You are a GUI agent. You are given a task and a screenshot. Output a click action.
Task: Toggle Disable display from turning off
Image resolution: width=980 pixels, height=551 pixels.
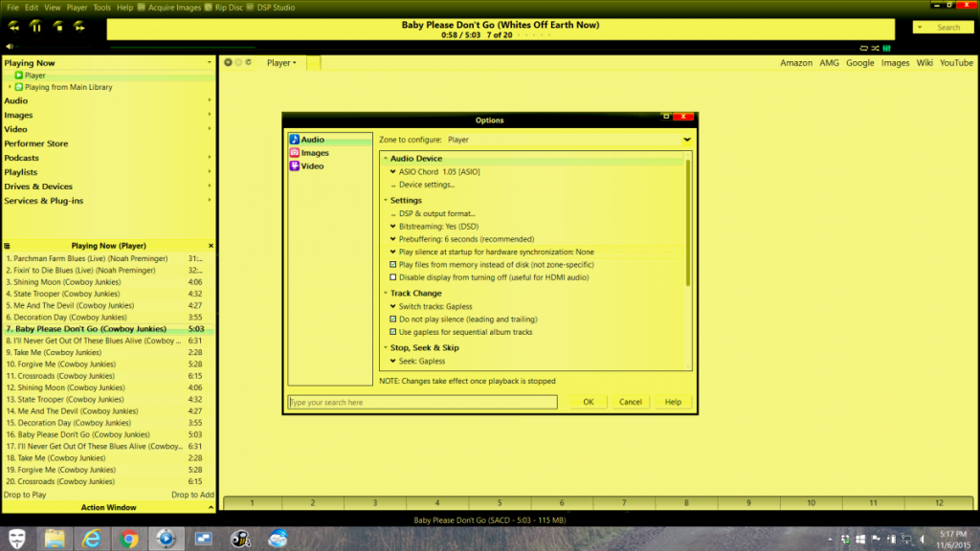click(393, 277)
